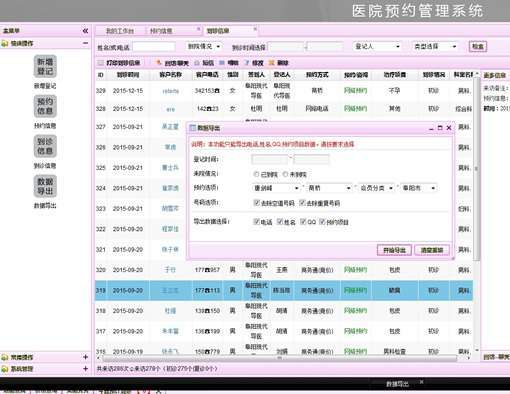Open the 预约信息 sidebar icon
This screenshot has width=510, height=394.
pyautogui.click(x=45, y=106)
